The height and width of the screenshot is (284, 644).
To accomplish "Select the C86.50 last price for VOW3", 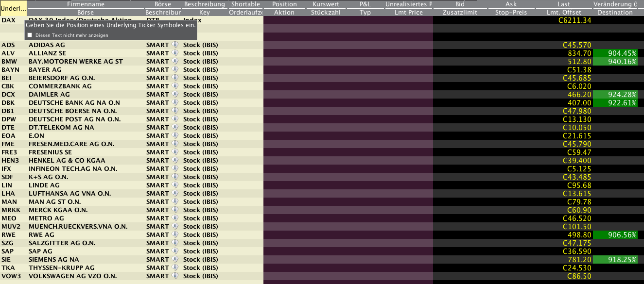I will click(579, 276).
